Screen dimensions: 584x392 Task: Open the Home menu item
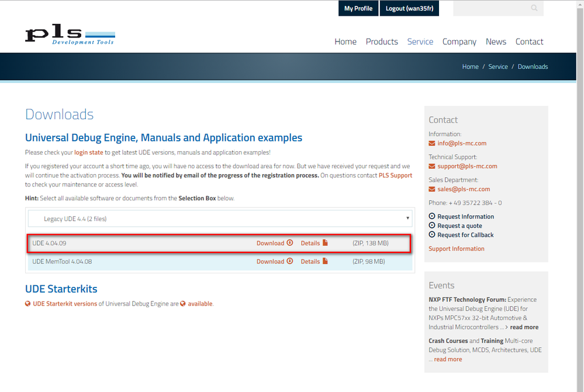tap(345, 41)
